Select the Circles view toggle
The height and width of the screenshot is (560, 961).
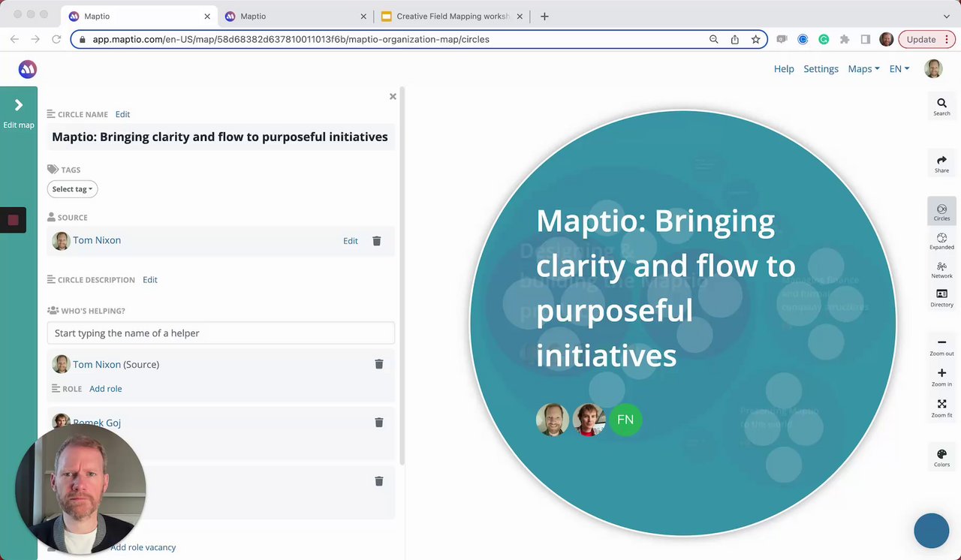coord(941,212)
